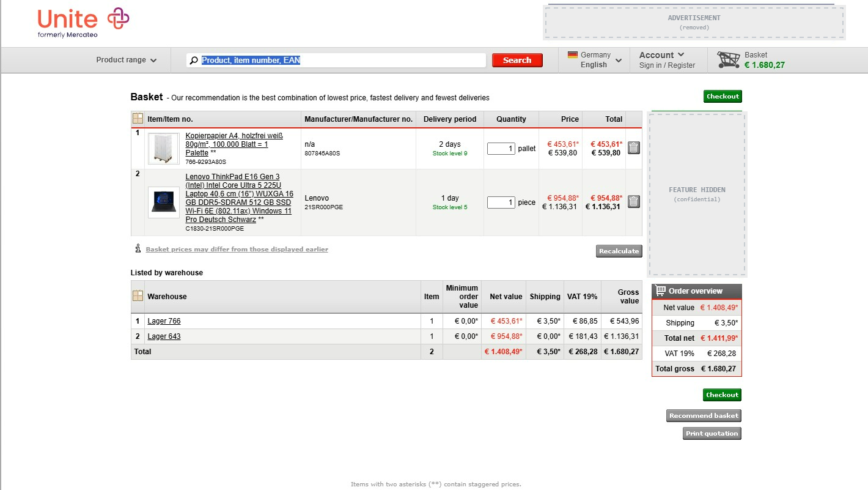This screenshot has width=868, height=490.
Task: Click the gross value € 543,96 cell
Action: tap(624, 321)
